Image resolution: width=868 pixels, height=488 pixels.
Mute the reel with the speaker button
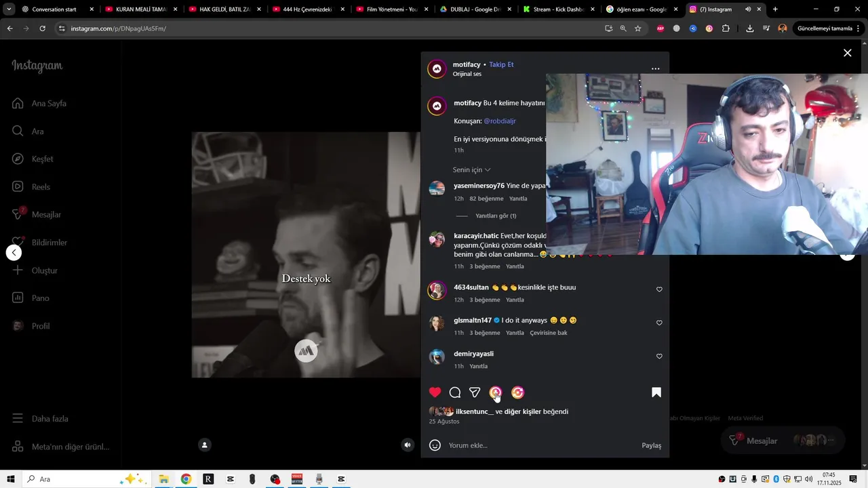407,445
